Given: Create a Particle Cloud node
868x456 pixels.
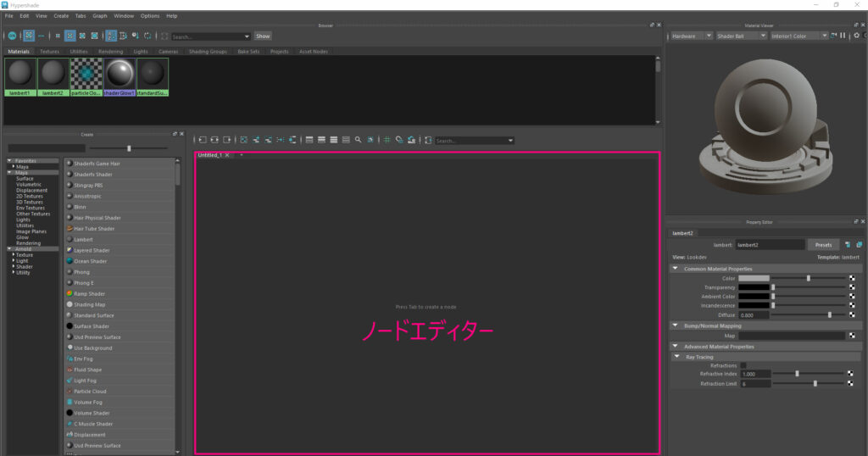Looking at the screenshot, I should (x=120, y=392).
